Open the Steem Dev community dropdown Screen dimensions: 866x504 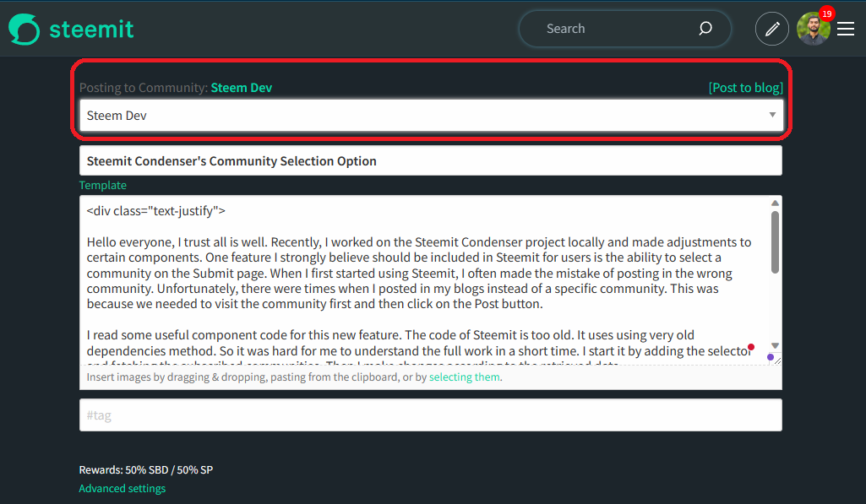[432, 116]
